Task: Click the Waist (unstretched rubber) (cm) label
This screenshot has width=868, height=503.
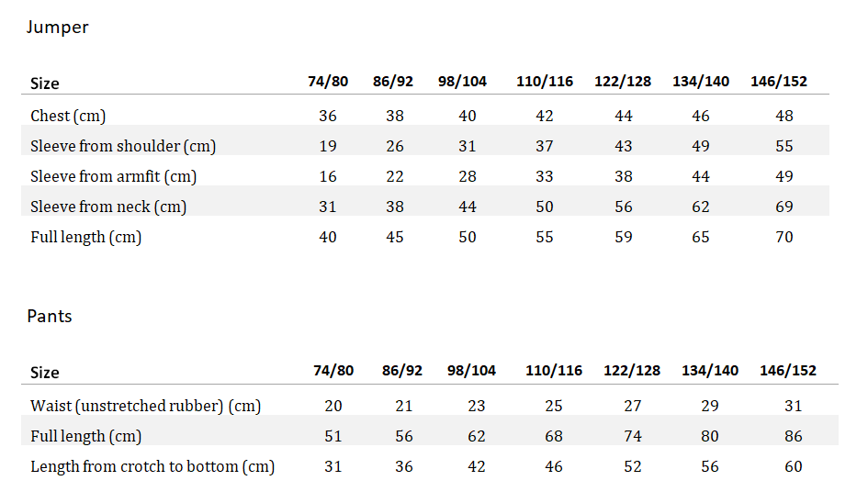Action: pos(146,406)
